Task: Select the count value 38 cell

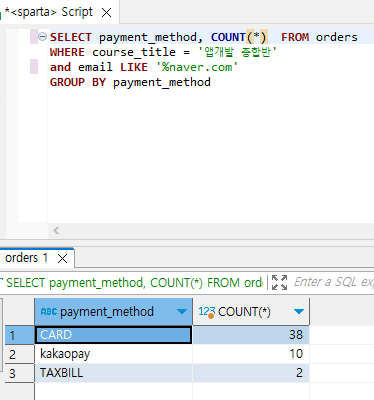Action: (251, 335)
